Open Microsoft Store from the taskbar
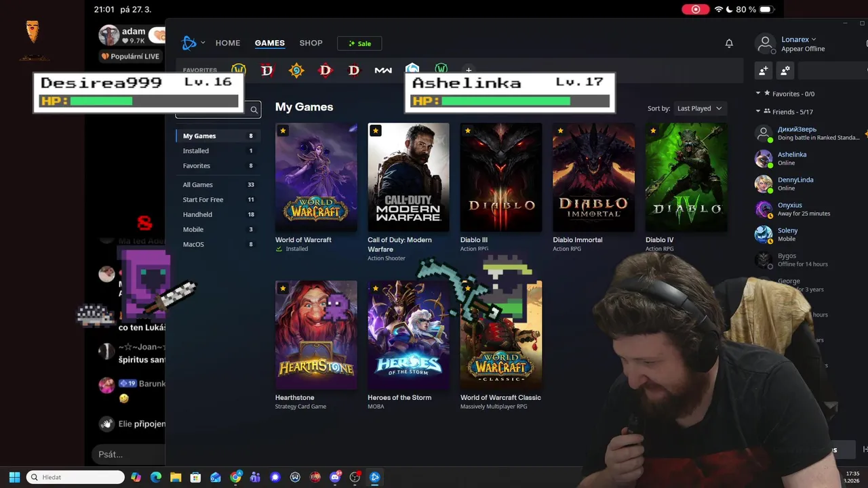The width and height of the screenshot is (868, 488). point(195,477)
